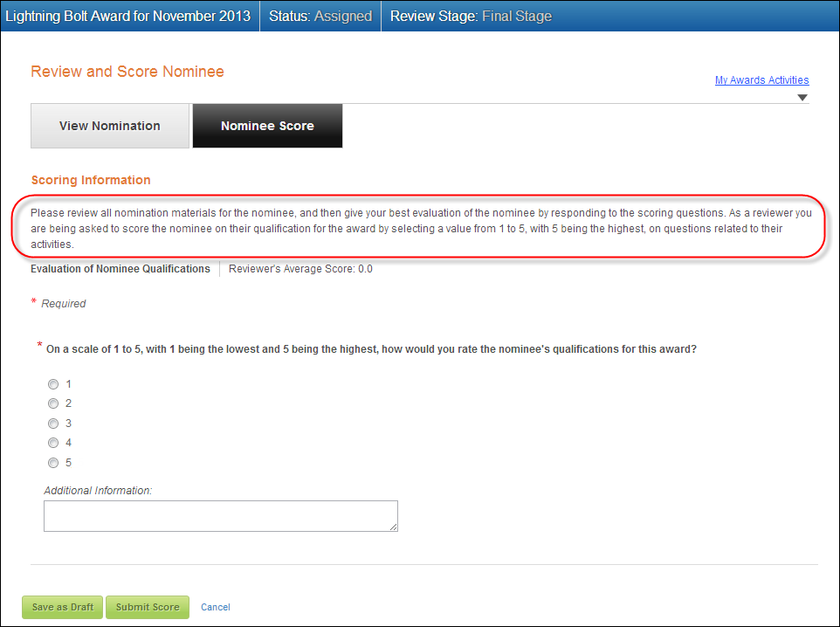Select rating 2 radio button
Screen dimensions: 840x627
tap(53, 403)
